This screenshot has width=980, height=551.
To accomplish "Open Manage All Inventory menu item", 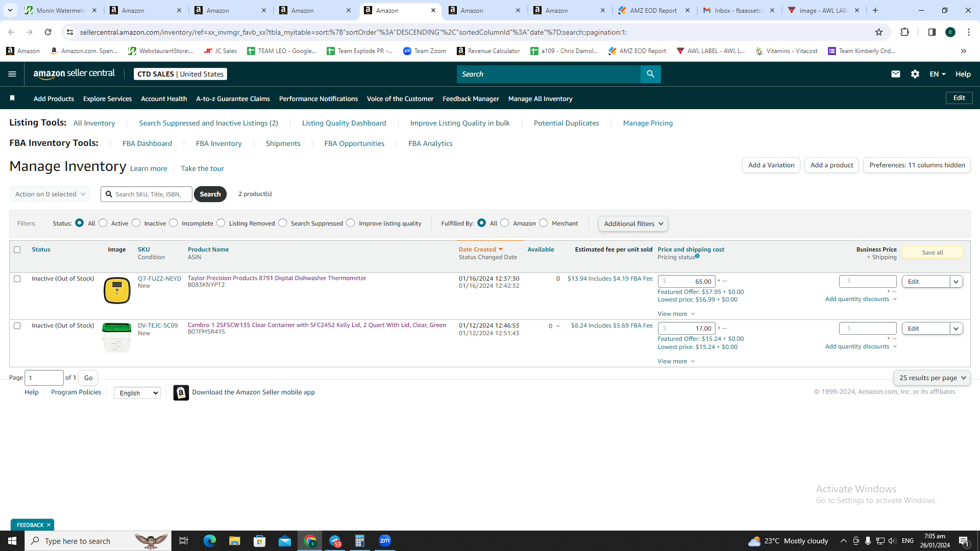I will click(x=540, y=98).
